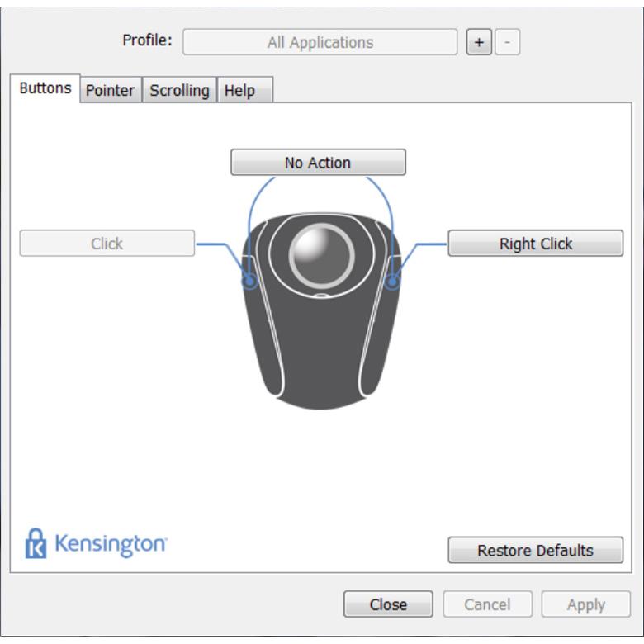
Task: Open the left Click button assignment
Action: point(107,243)
